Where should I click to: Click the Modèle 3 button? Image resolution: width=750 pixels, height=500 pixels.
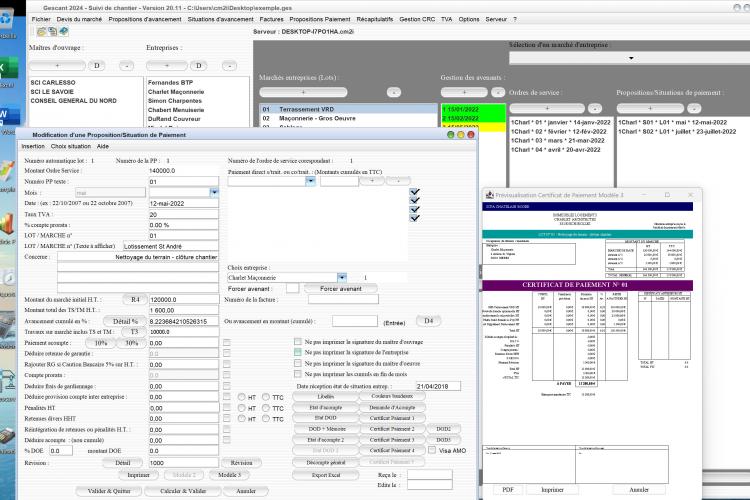229,475
